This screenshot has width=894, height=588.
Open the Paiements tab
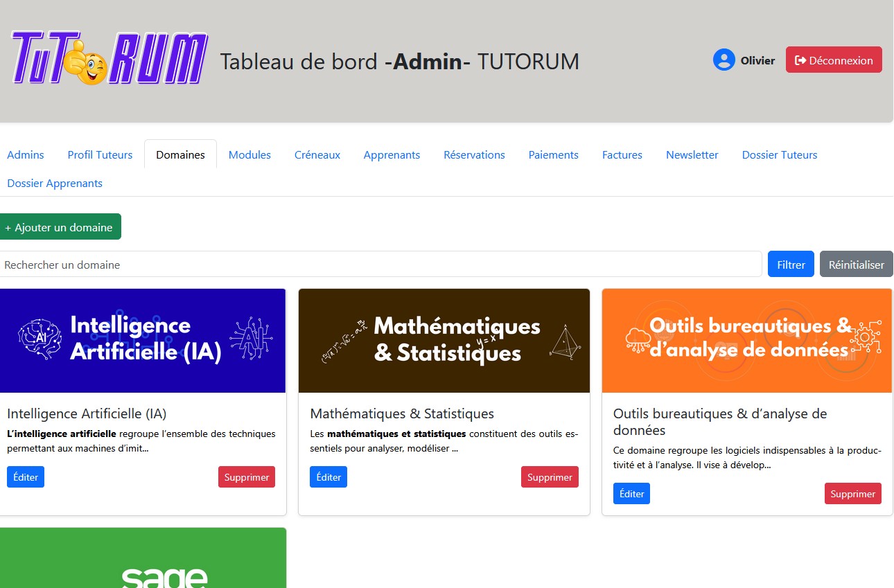pyautogui.click(x=553, y=154)
